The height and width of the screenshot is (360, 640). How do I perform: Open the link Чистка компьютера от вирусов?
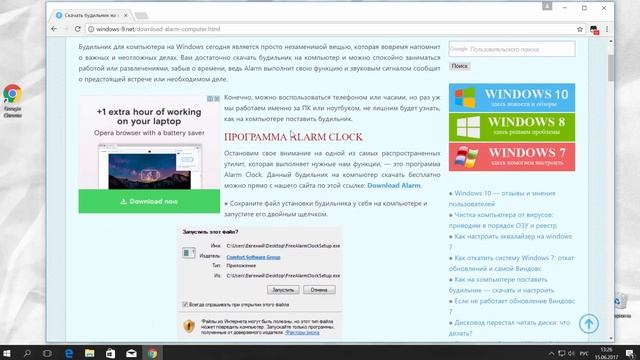coord(504,220)
